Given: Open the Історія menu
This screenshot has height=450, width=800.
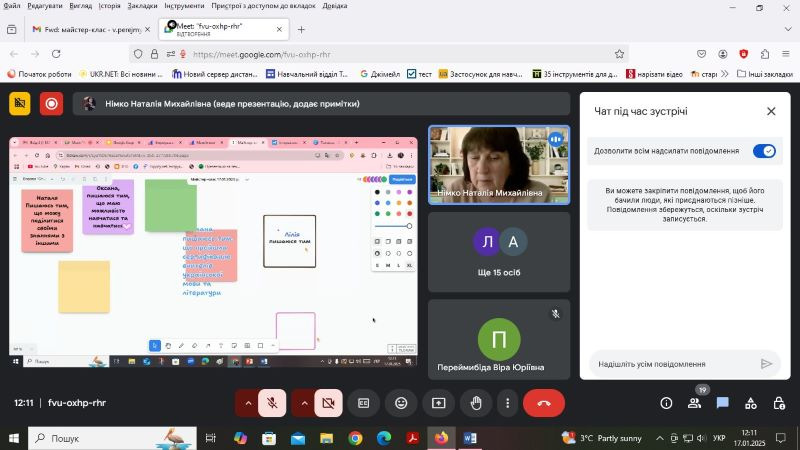Looking at the screenshot, I should [110, 6].
